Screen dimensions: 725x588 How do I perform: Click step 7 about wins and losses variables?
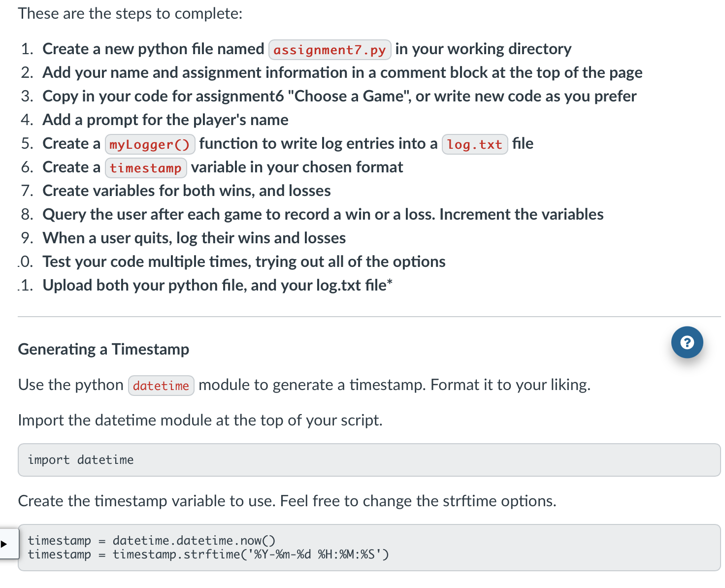click(186, 191)
